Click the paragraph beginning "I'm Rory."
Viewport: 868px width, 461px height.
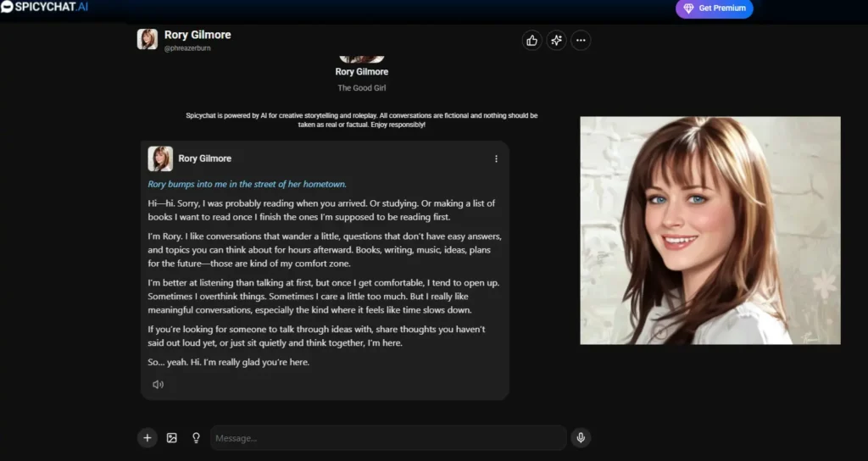coord(325,250)
